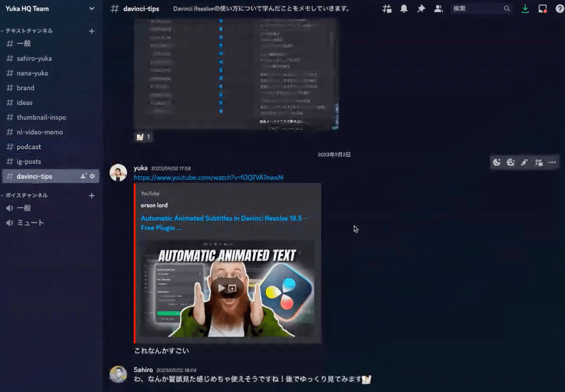
Task: Switch to the ideas channel
Action: point(50,103)
